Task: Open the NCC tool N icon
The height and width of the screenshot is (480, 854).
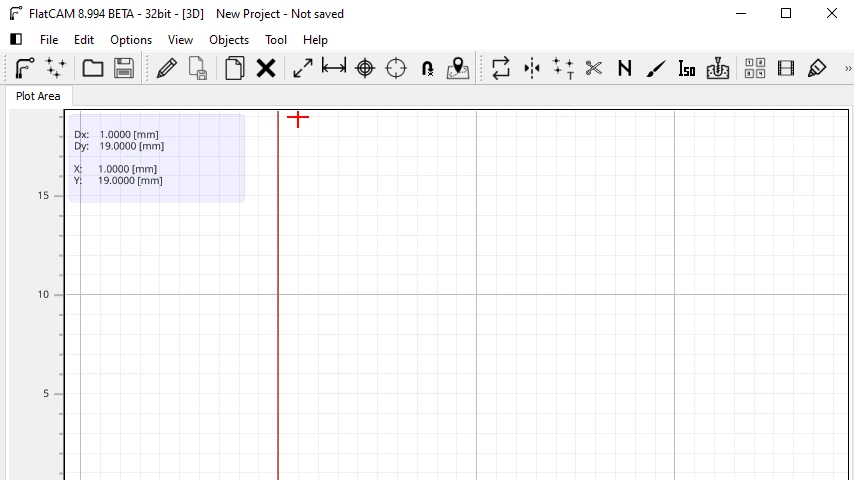Action: click(x=625, y=68)
